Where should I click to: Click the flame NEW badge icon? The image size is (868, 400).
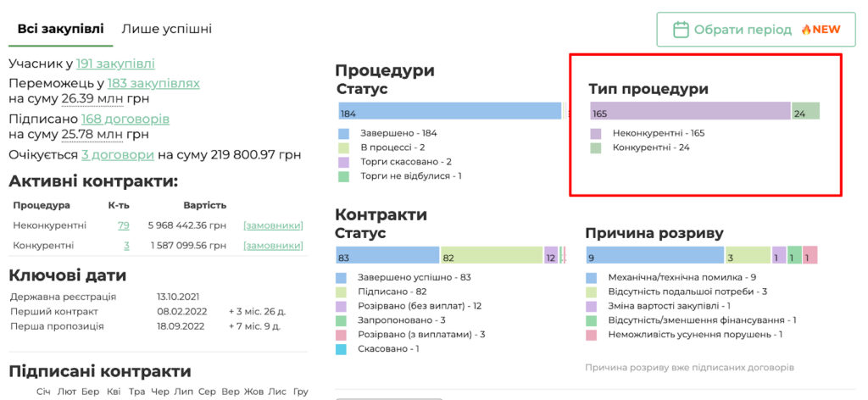pos(806,30)
